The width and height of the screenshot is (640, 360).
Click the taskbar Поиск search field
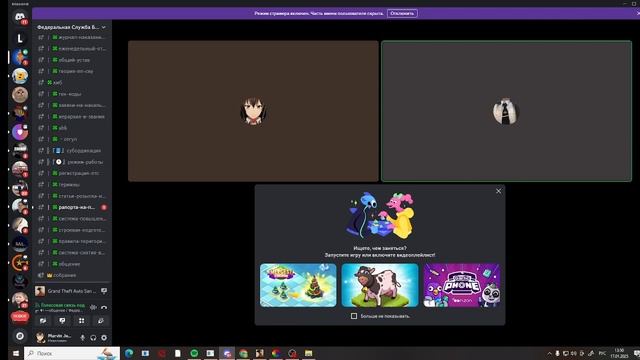pos(72,353)
